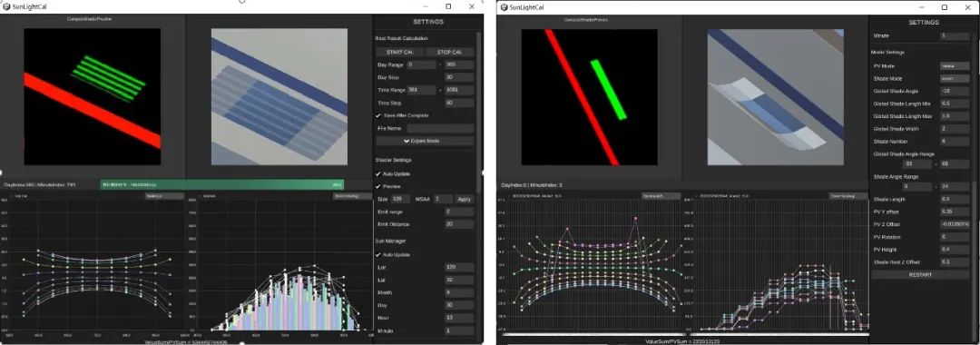Toggle Auto Update under Sun Manager
Image resolution: width=980 pixels, height=345 pixels.
click(378, 255)
